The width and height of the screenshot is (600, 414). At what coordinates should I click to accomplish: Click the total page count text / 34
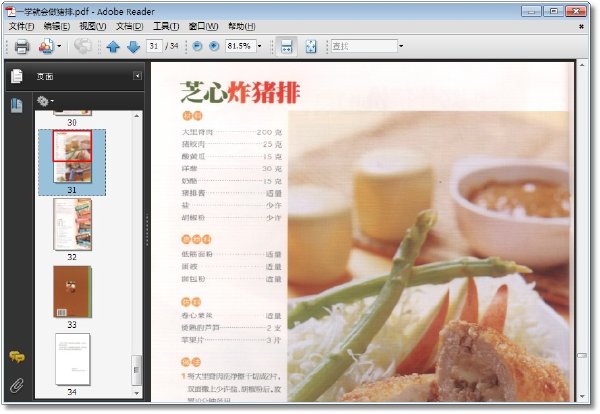tap(172, 46)
